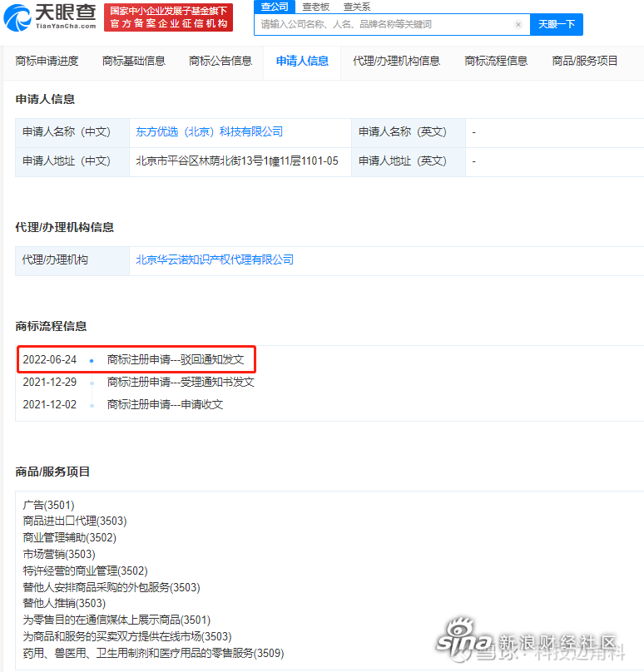Select the 查公司 search tab
Viewport: 644px width, 672px height.
point(275,7)
